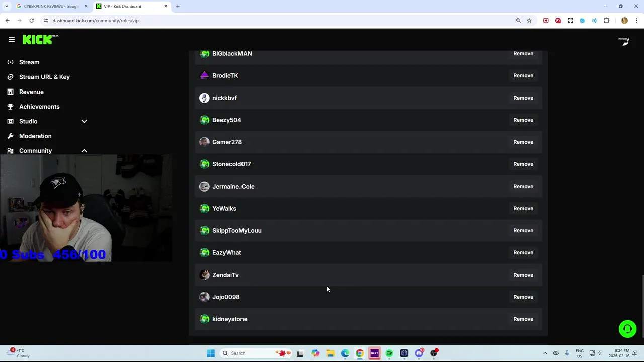644x362 pixels.
Task: Open File Explorer from the taskbar
Action: 330,353
